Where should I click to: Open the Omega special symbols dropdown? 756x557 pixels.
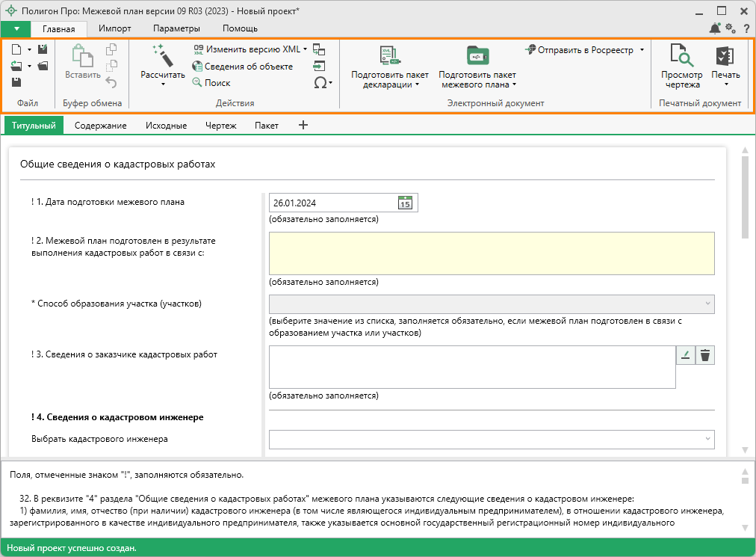coord(323,83)
